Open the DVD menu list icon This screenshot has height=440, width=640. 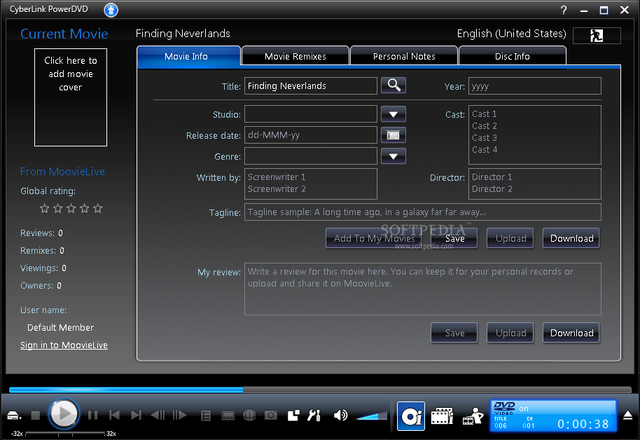pos(206,416)
